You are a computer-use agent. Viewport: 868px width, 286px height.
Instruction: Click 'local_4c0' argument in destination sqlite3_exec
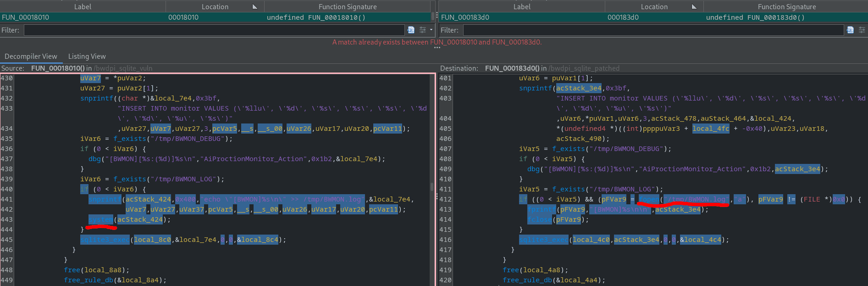point(592,240)
